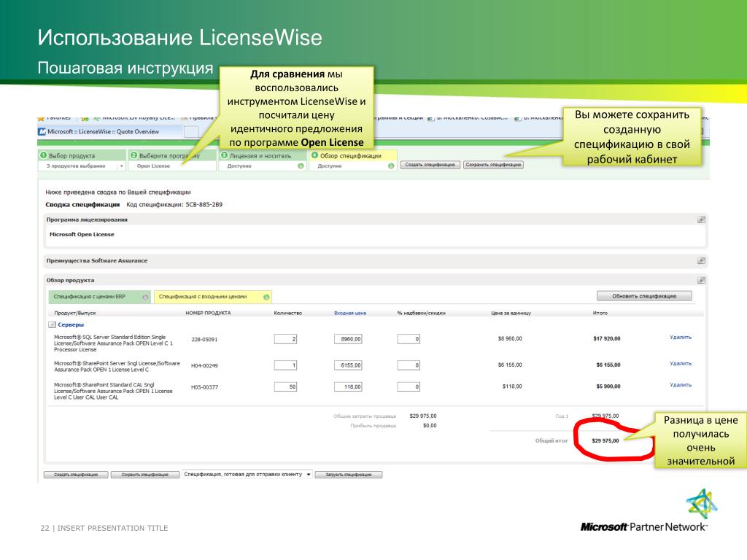Click product number 228-05091
Viewport: 747px width, 560px height.
coord(204,340)
